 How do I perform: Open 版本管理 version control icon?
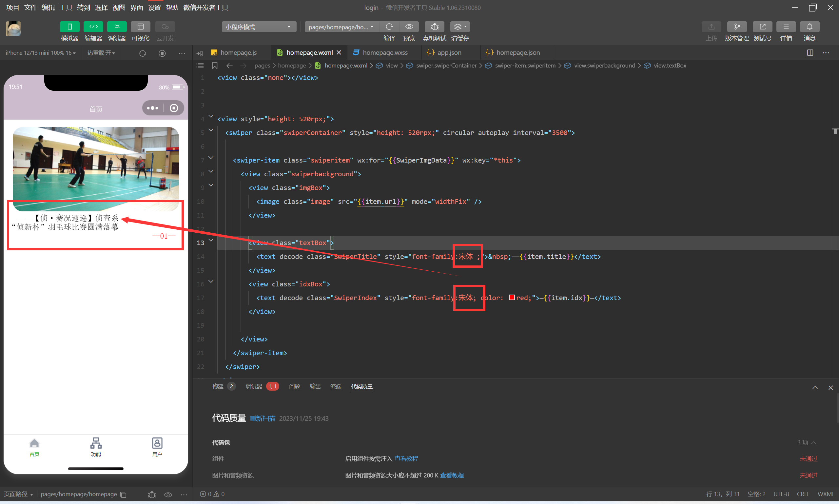click(736, 27)
